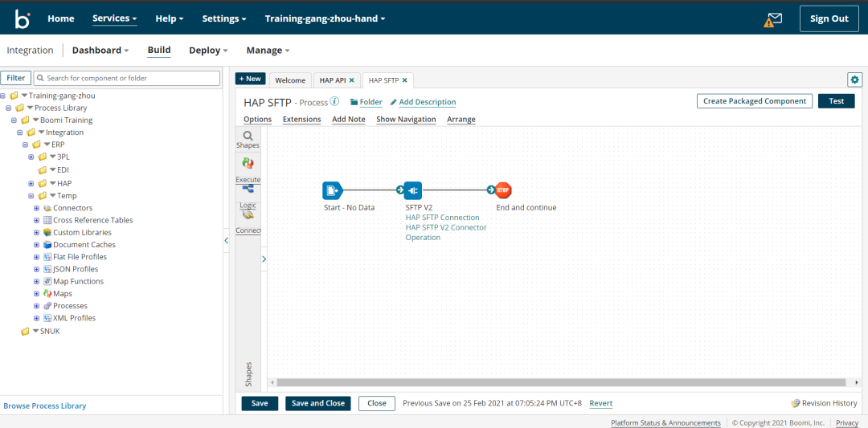Image resolution: width=868 pixels, height=428 pixels.
Task: Click the info icon beside HAP SFTP Process
Action: [334, 102]
